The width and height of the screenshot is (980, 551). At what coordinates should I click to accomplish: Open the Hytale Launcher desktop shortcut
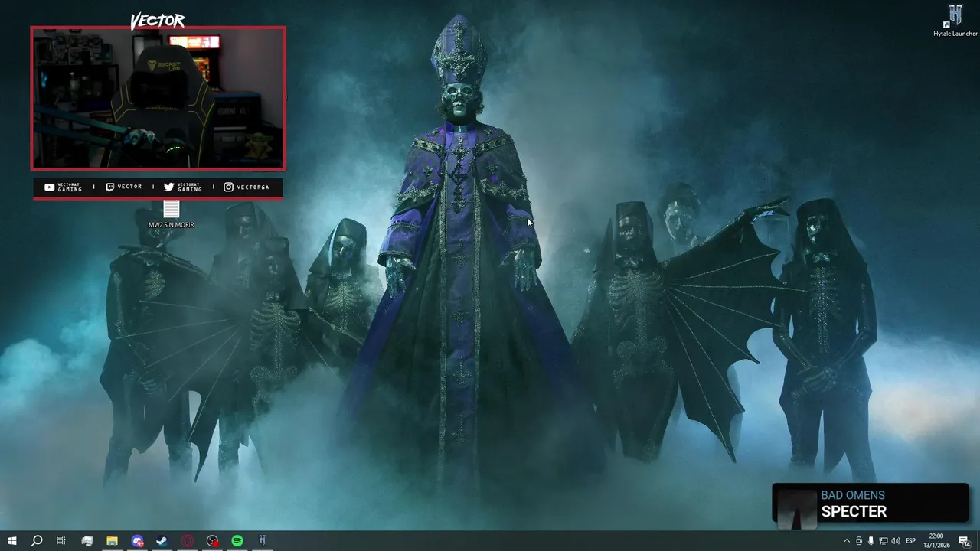tap(955, 21)
